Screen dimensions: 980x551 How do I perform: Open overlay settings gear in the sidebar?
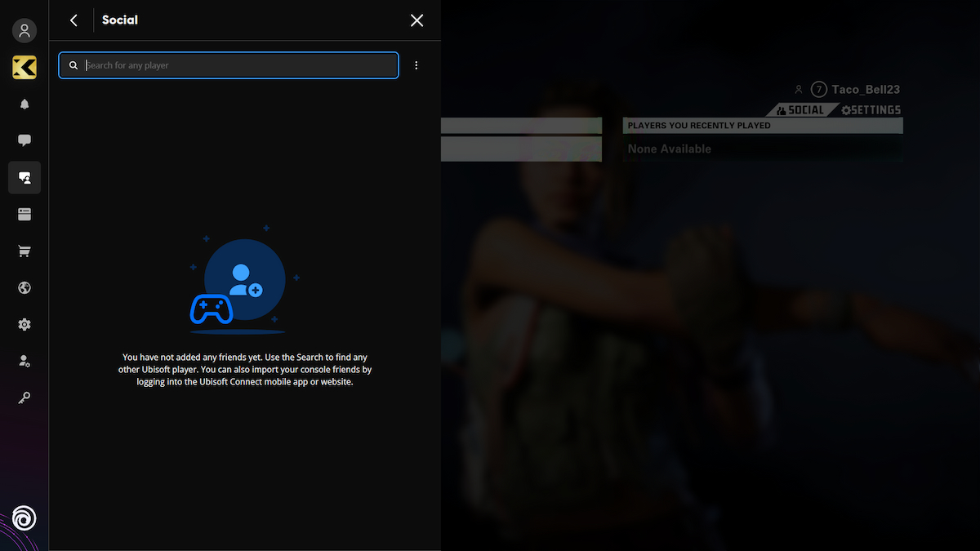[24, 325]
